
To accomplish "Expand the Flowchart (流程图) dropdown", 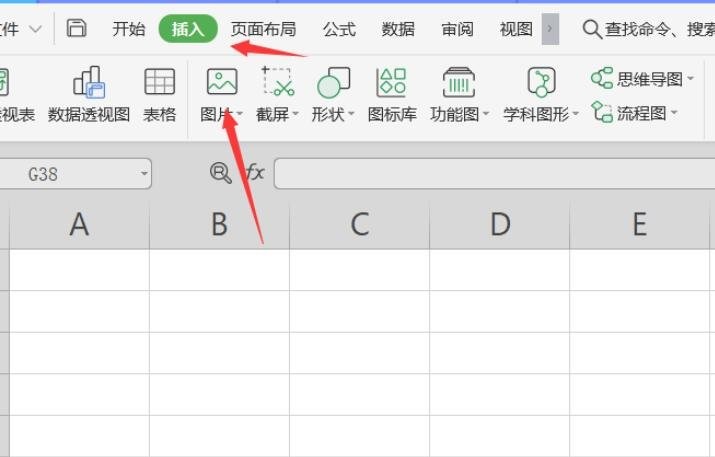I will [x=674, y=113].
